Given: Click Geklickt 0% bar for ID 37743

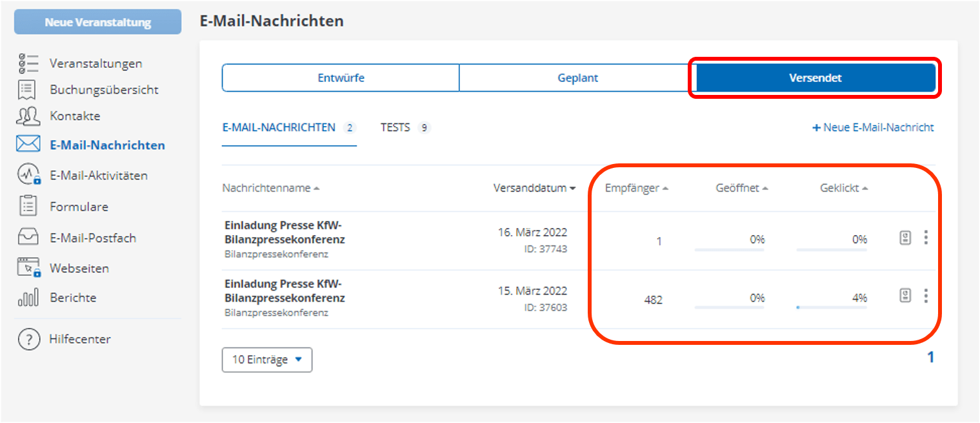Looking at the screenshot, I should [x=832, y=249].
